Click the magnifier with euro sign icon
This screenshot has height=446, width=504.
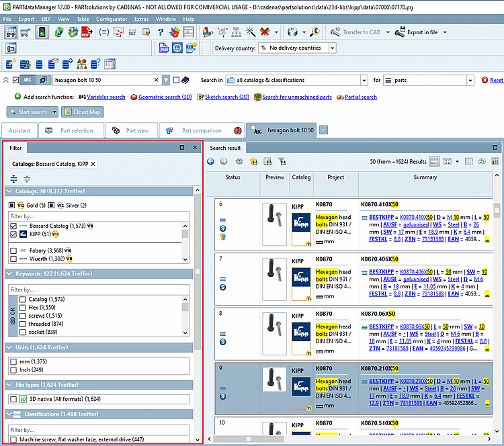[x=315, y=32]
